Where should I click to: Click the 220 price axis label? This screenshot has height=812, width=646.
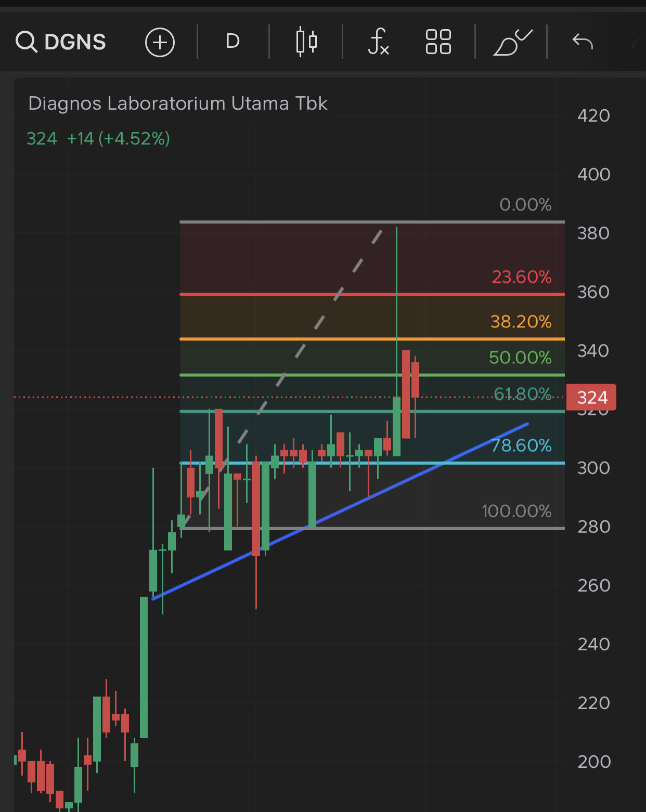tap(593, 703)
